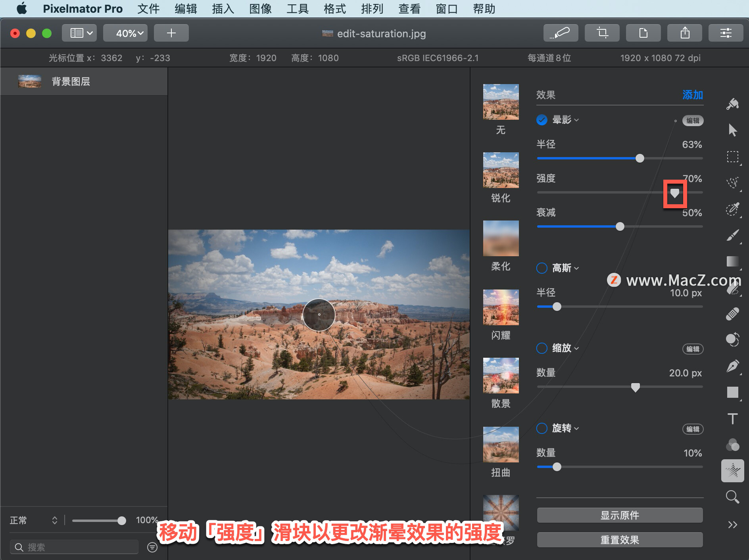Select the Crop tool in toolbar
The width and height of the screenshot is (749, 560).
tap(602, 33)
